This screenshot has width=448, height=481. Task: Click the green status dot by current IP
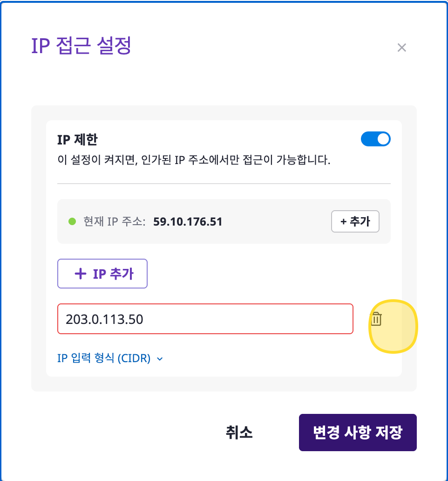[72, 221]
